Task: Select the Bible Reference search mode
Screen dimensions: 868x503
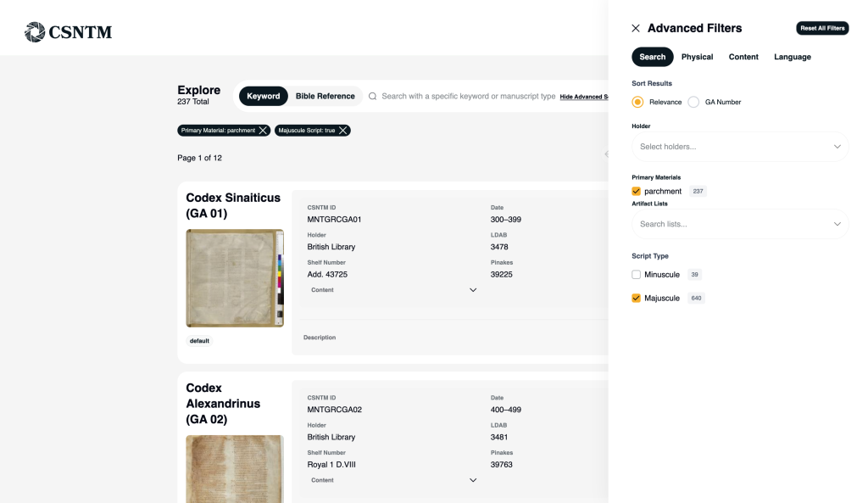Action: pyautogui.click(x=325, y=97)
